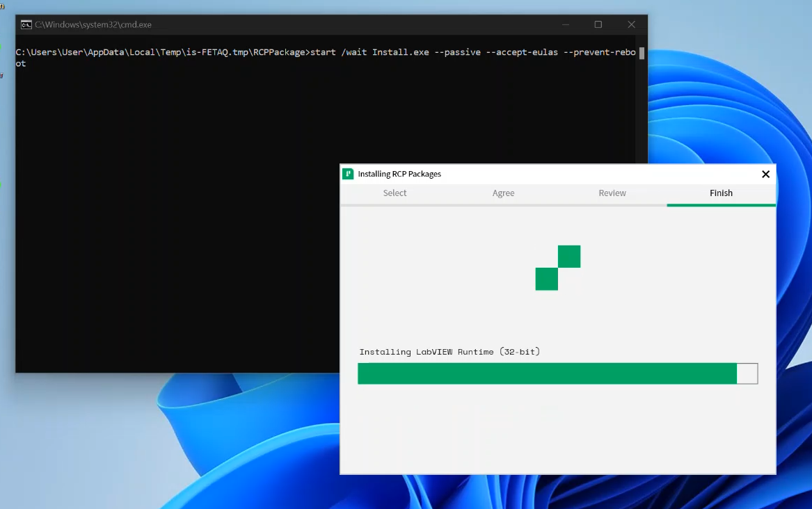The height and width of the screenshot is (509, 812).
Task: Click the cmd.exe vertical scrollbar thumb
Action: point(642,54)
